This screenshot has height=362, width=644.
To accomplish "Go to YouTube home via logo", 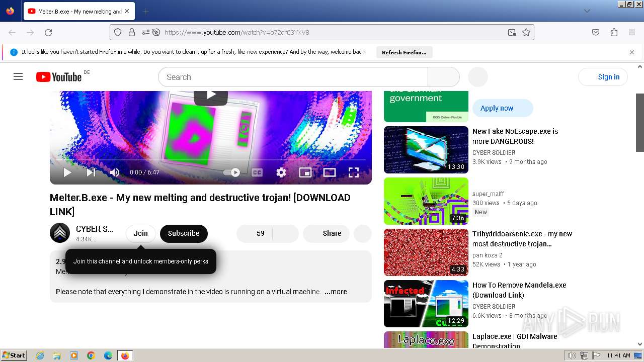I will click(59, 77).
